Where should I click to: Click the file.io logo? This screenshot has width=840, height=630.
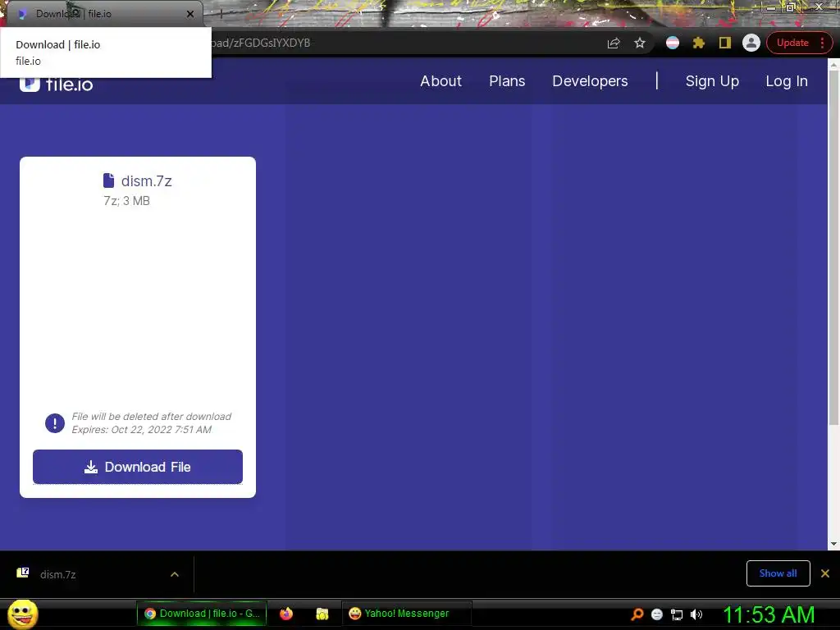[57, 83]
